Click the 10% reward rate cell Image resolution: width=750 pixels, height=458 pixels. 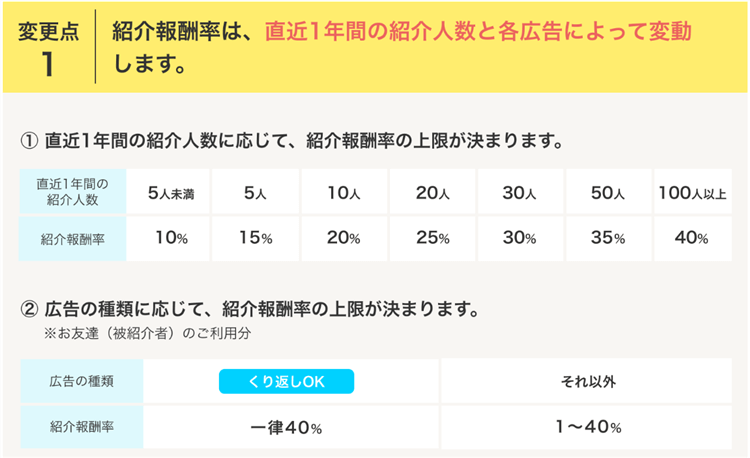tap(169, 239)
